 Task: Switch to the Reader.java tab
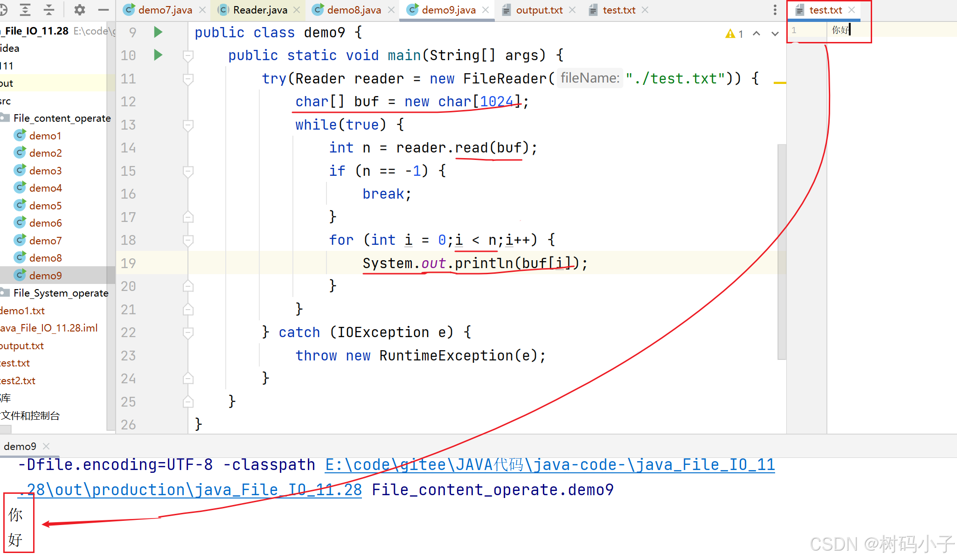tap(260, 10)
